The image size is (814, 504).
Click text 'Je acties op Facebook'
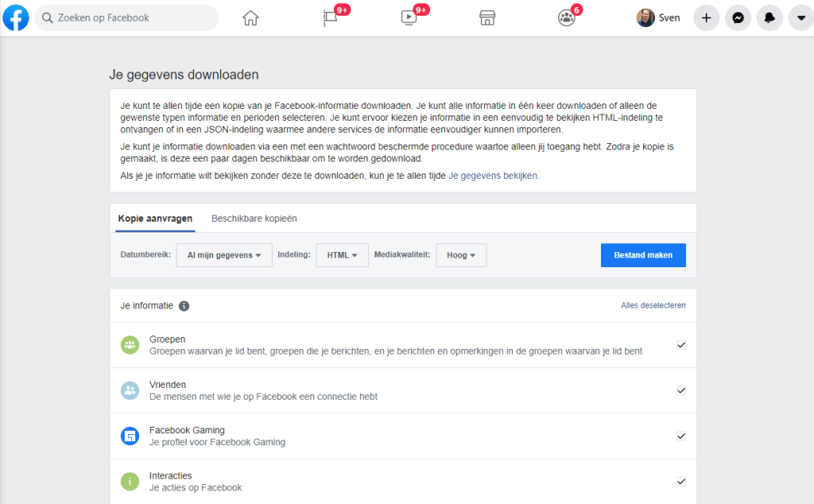(x=196, y=488)
